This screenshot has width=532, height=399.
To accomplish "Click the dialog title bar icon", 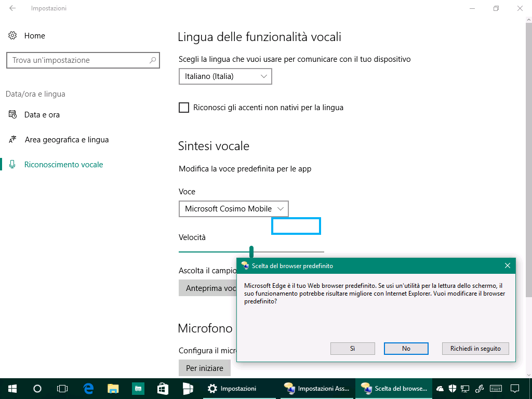I will [x=245, y=265].
